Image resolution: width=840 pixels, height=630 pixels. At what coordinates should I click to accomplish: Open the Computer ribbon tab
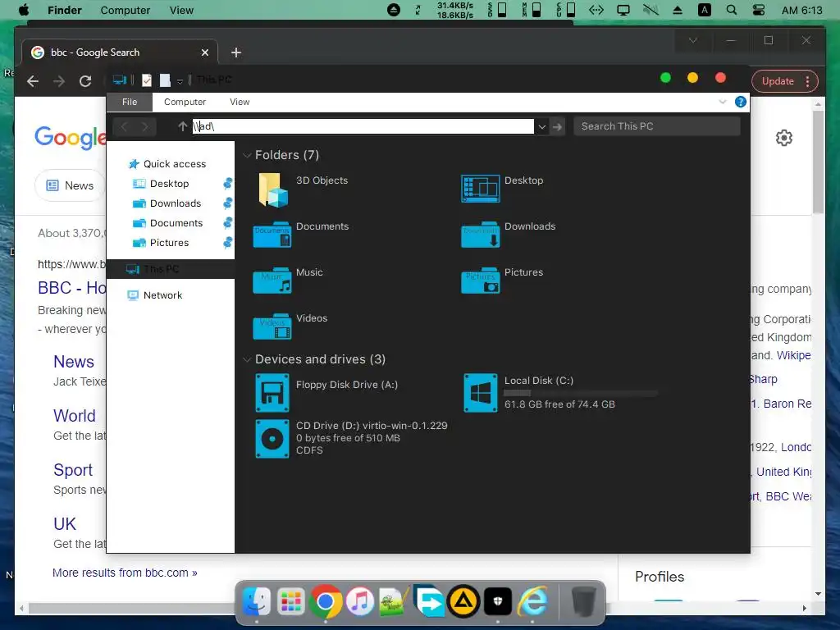point(185,102)
